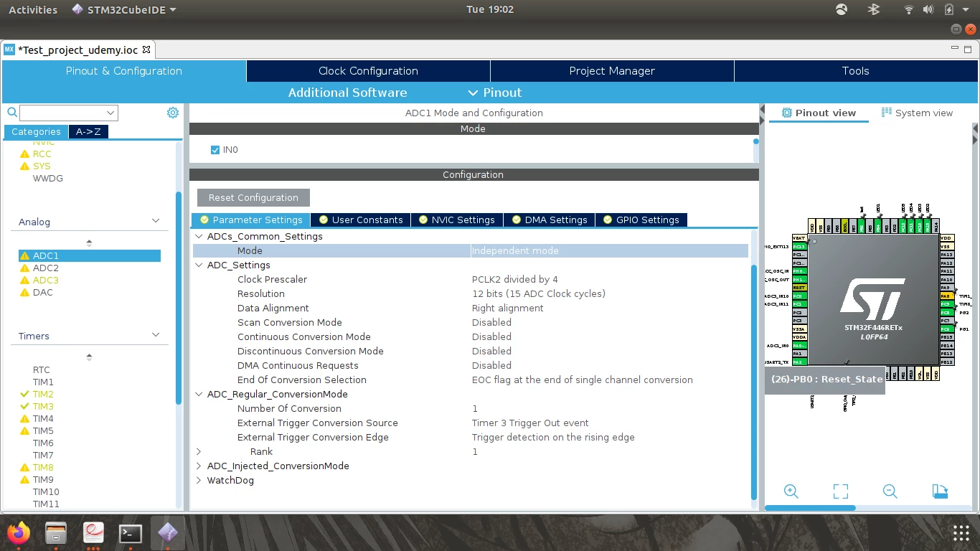Expand the WatchDog group

click(x=199, y=480)
